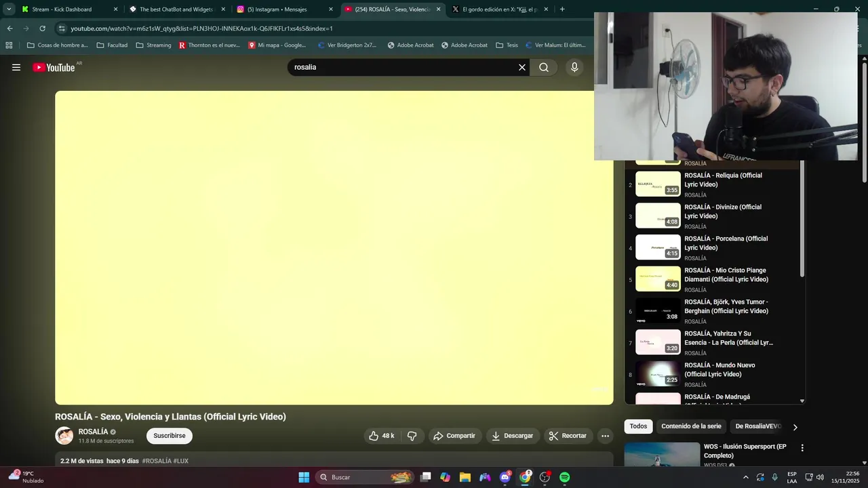Reload the YouTube page
Viewport: 868px width, 488px height.
pos(42,28)
